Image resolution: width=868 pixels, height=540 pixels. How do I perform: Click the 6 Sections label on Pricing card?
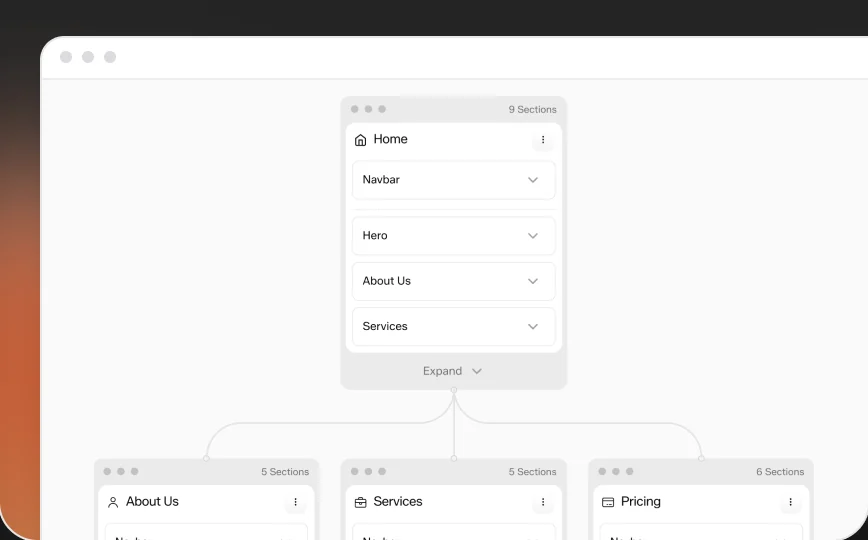780,472
